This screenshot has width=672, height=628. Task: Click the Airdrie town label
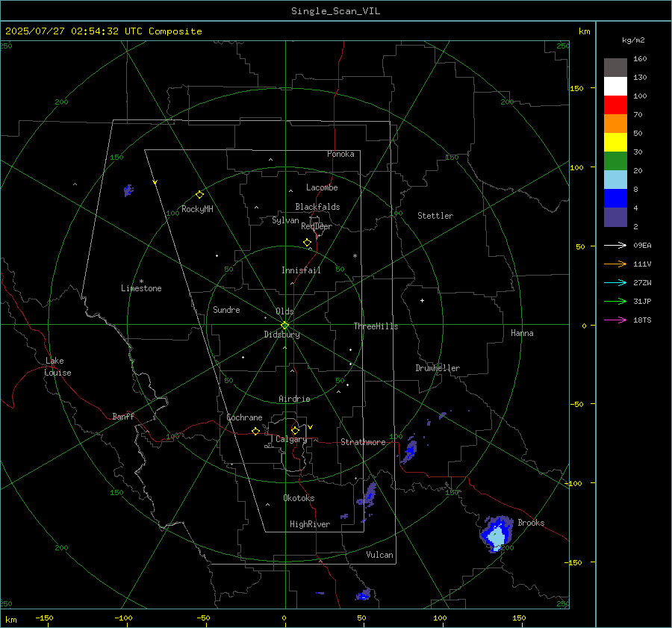[x=294, y=399]
